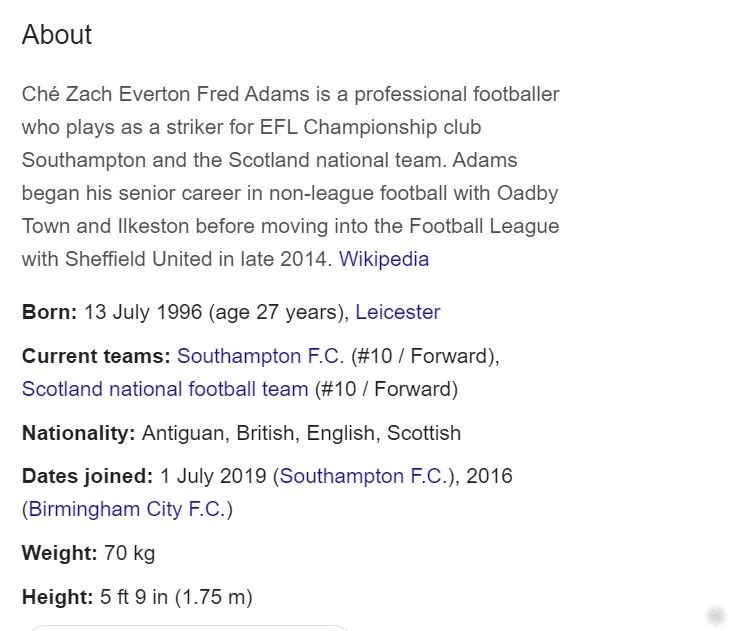This screenshot has height=631, width=729.
Task: Click Southampton F.C. link in Dates joined
Action: 362,476
